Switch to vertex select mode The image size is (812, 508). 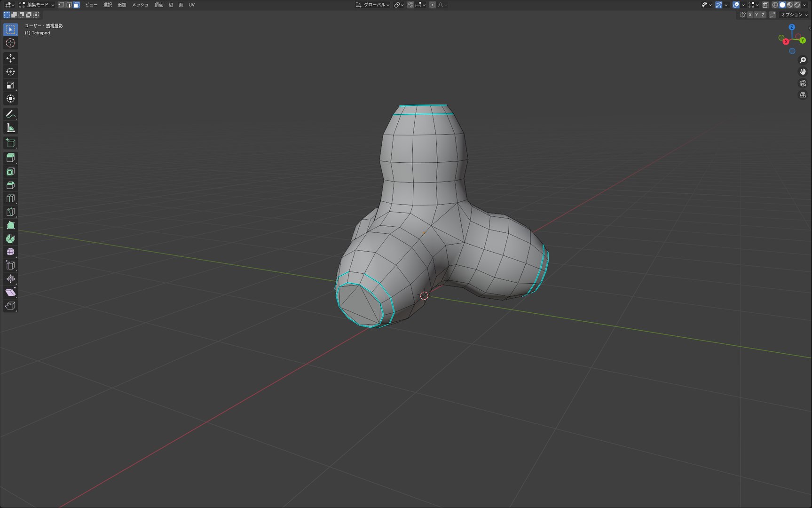click(61, 5)
